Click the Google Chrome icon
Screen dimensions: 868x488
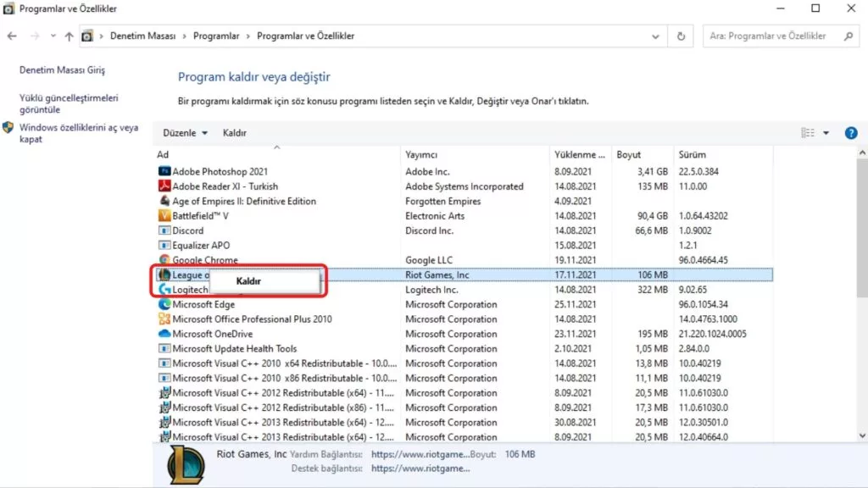click(x=164, y=259)
